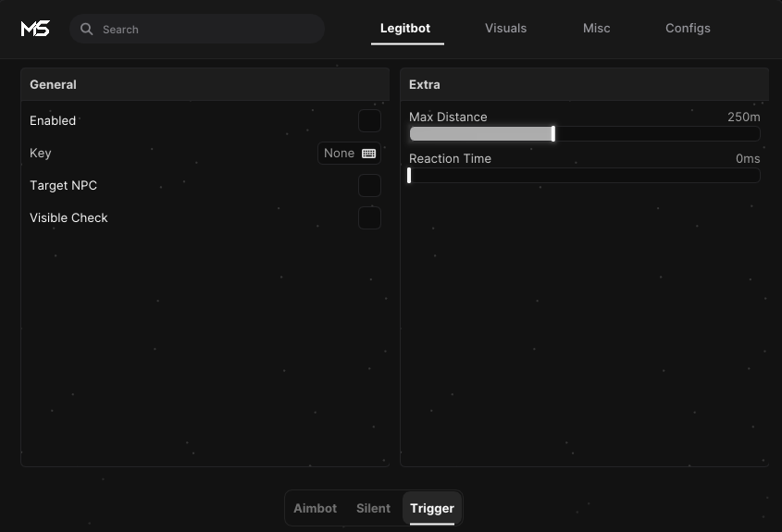Click the Extra panel header
Viewport: 782px width, 532px height.
pos(585,85)
